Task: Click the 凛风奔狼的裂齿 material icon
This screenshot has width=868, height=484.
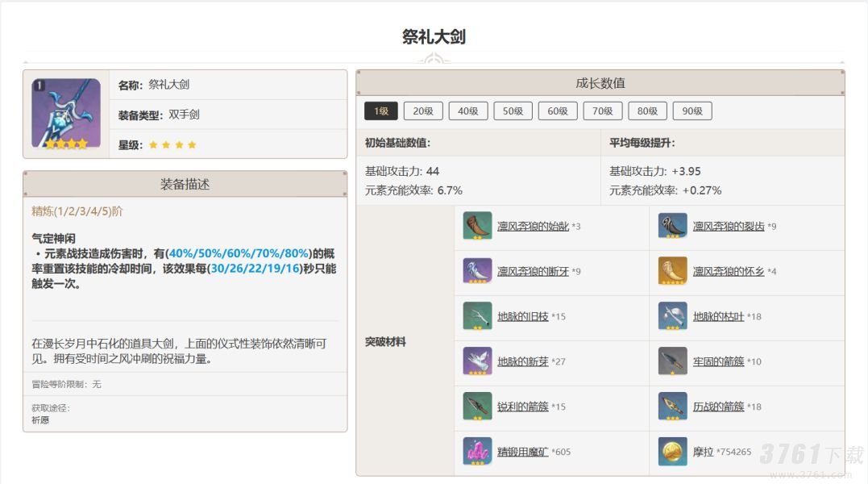Action: pos(672,226)
